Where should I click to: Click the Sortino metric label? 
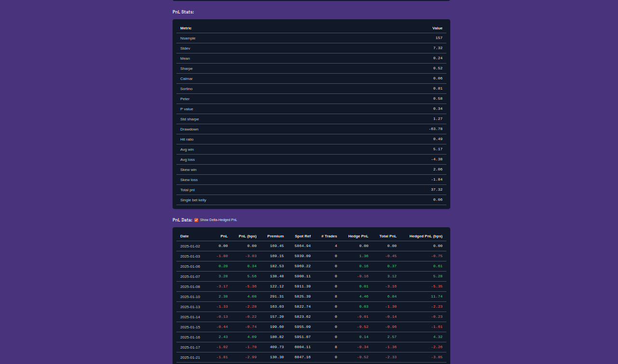click(187, 89)
